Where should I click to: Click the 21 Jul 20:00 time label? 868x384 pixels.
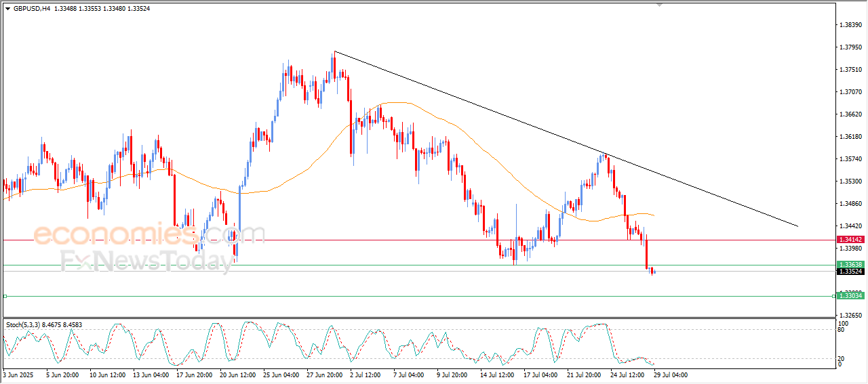tap(584, 375)
